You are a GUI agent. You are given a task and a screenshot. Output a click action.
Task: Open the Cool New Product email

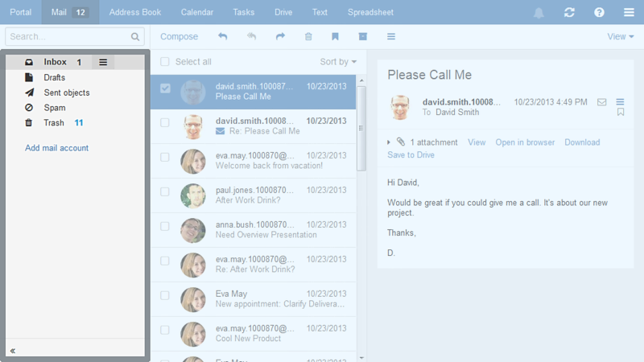254,333
